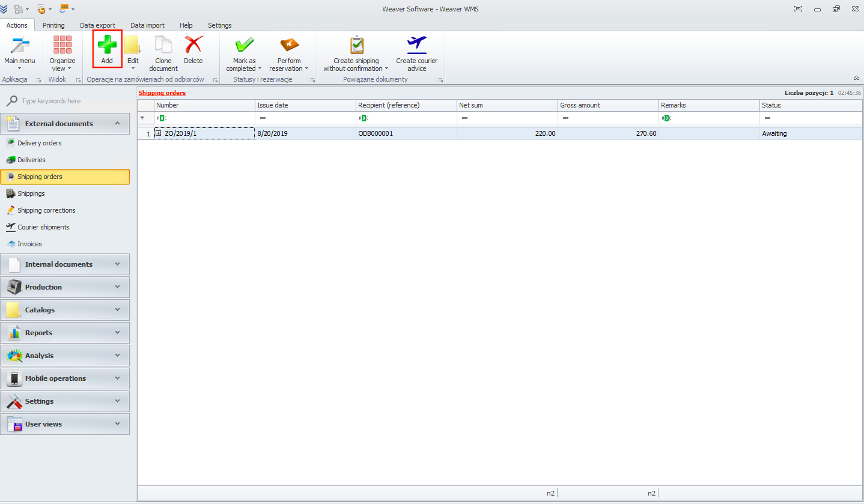
Task: Select Shipping orders in sidebar
Action: pyautogui.click(x=65, y=177)
